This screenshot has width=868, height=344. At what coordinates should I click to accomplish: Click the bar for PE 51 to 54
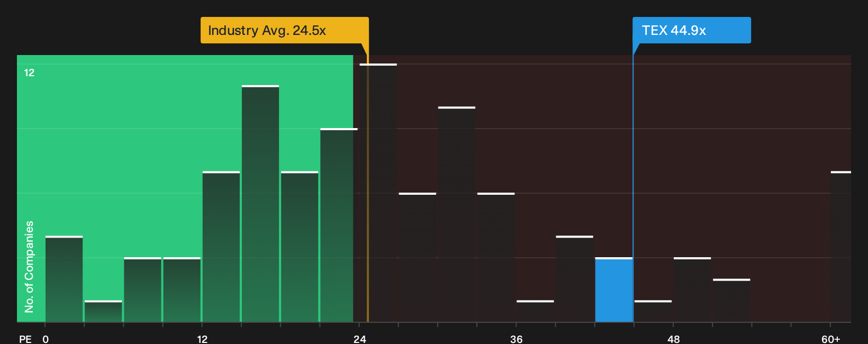tap(731, 300)
